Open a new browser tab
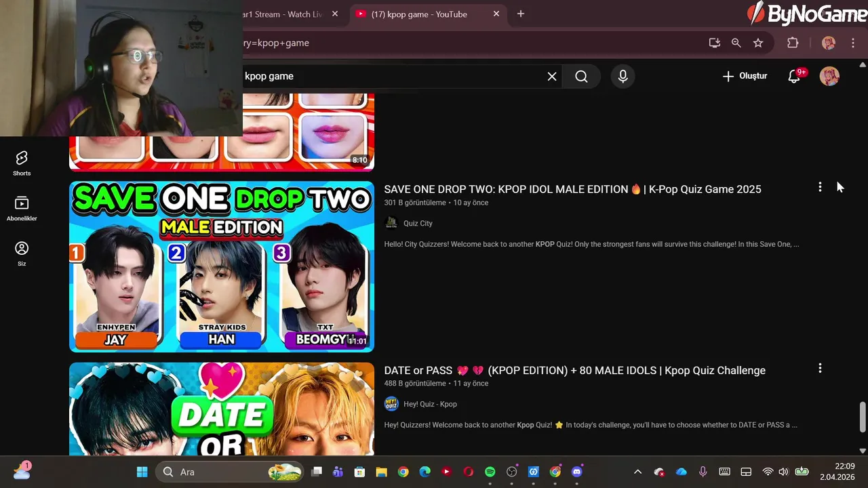 click(521, 14)
